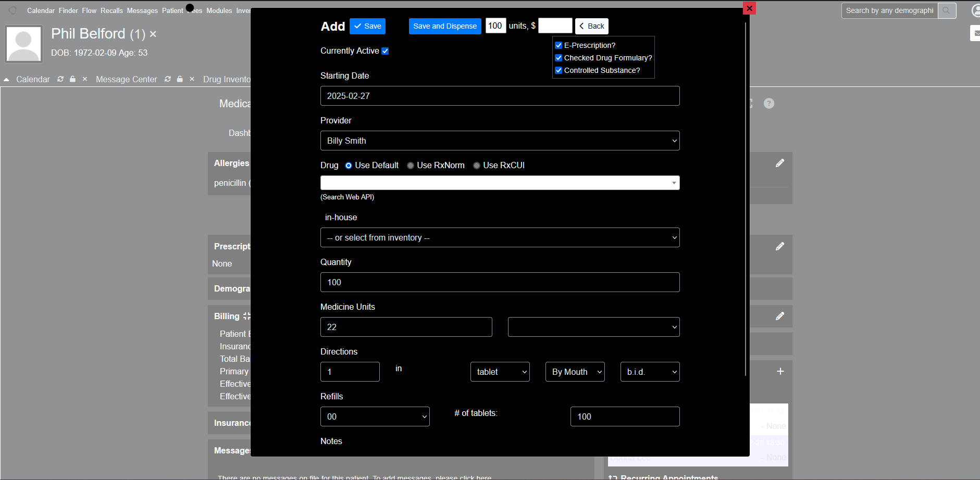Viewport: 980px width, 480px height.
Task: Open the Provider dropdown showing Billy Smith
Action: 500,141
